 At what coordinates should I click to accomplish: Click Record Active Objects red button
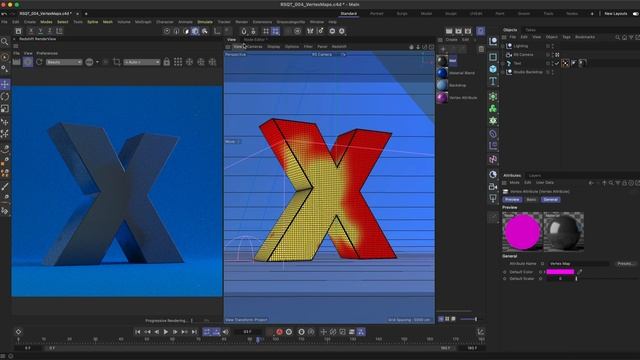tap(280, 332)
